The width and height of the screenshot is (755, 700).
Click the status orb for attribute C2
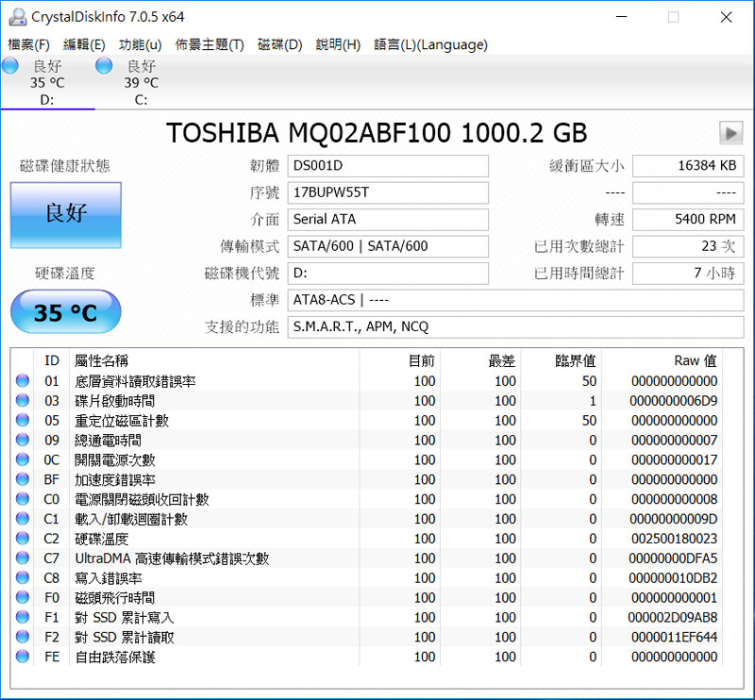click(x=22, y=539)
